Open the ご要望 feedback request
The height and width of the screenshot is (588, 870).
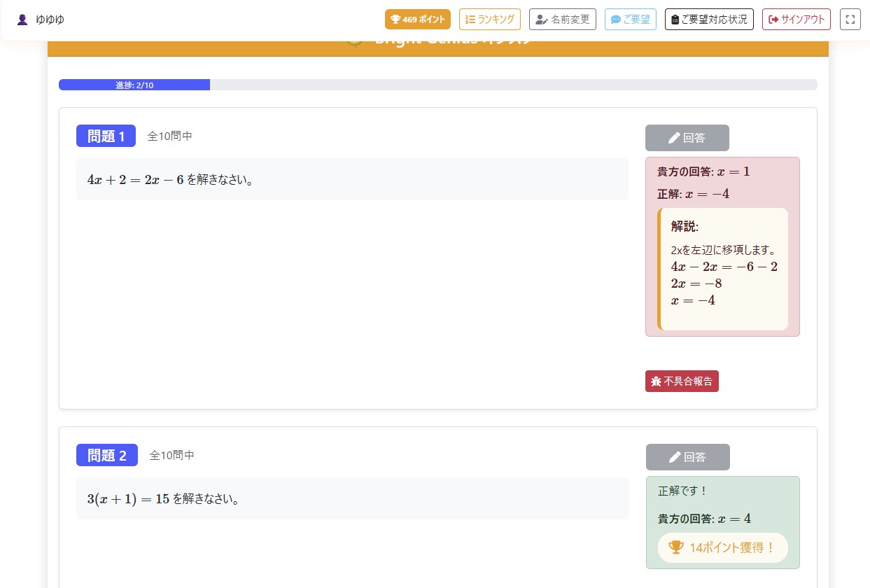[x=630, y=20]
